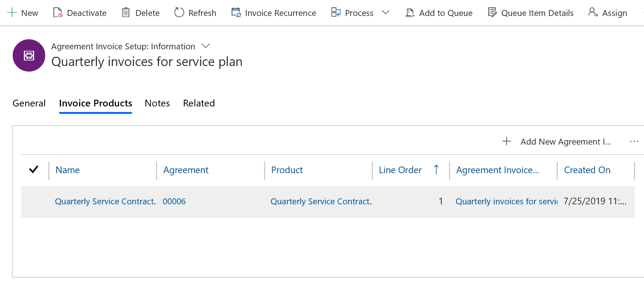Sort by the Product column header
This screenshot has height=287, width=644.
click(287, 170)
